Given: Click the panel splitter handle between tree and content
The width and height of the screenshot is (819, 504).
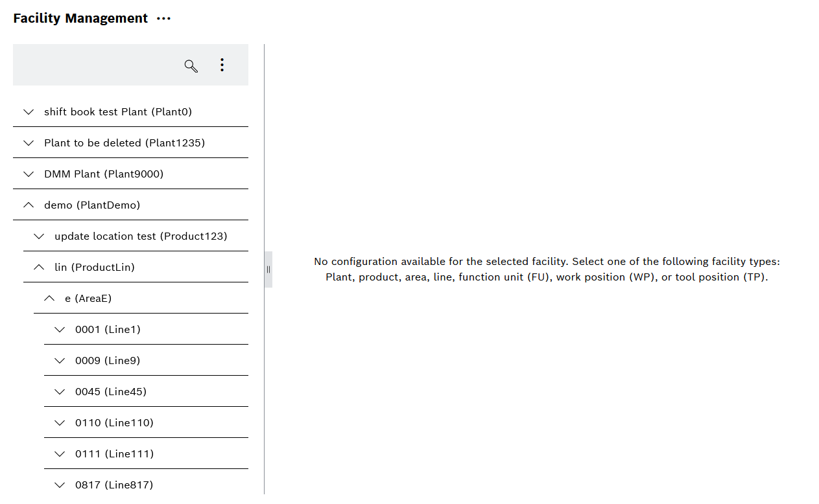Looking at the screenshot, I should point(268,269).
